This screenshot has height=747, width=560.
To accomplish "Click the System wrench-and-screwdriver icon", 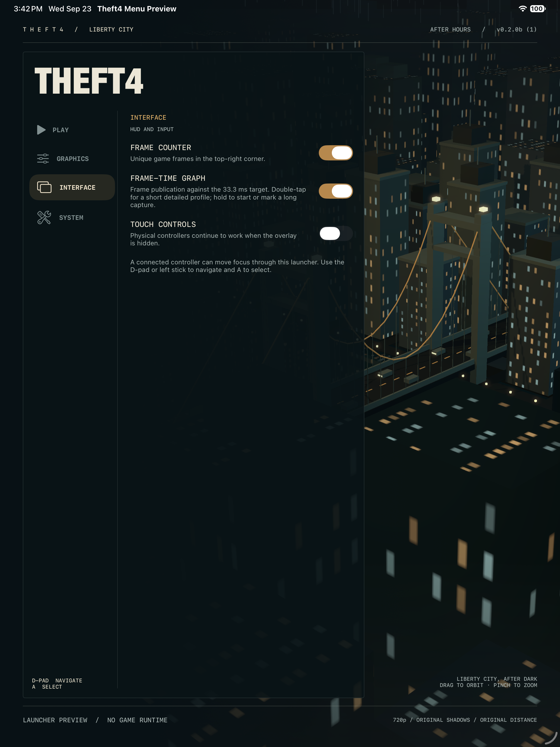I will click(44, 218).
